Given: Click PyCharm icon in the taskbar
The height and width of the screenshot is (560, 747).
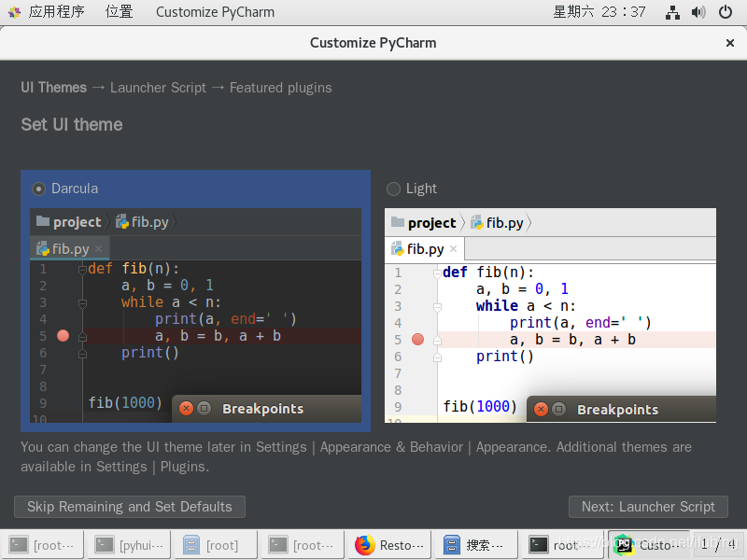Looking at the screenshot, I should 624,545.
